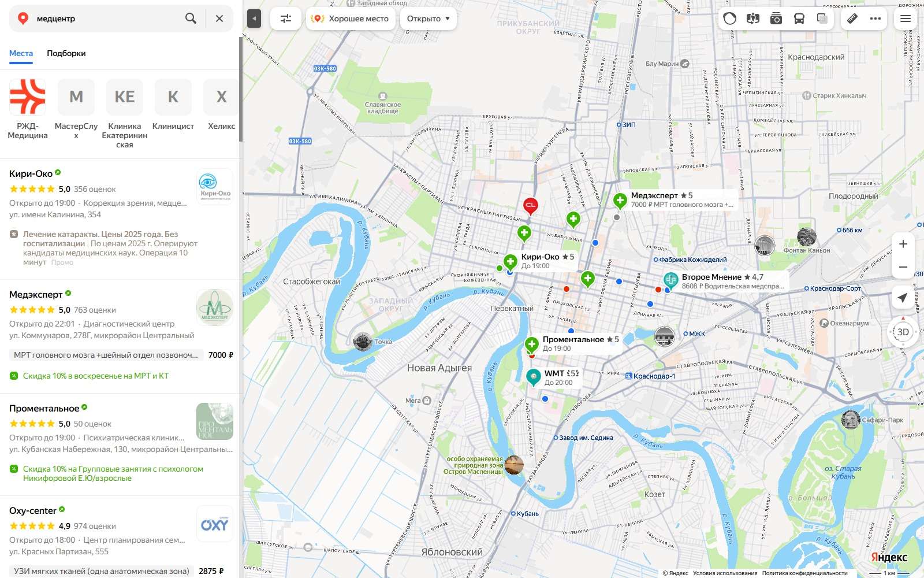Open the filters settings icon
The height and width of the screenshot is (578, 924).
[286, 18]
